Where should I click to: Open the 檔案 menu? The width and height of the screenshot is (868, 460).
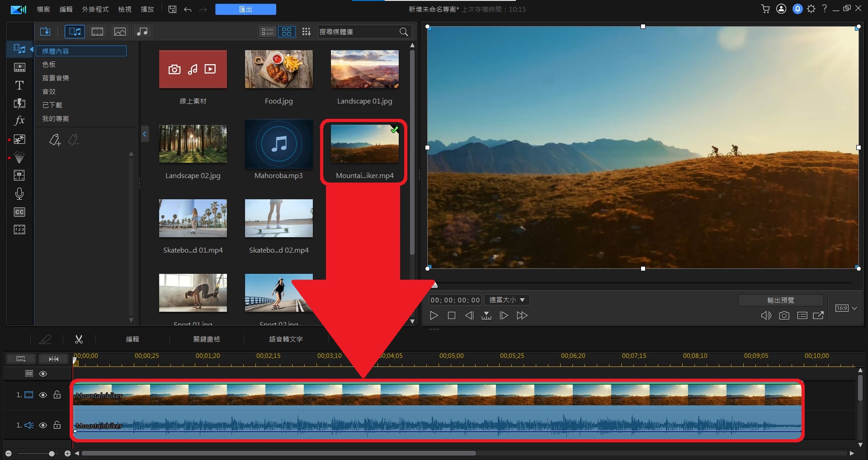(x=43, y=9)
